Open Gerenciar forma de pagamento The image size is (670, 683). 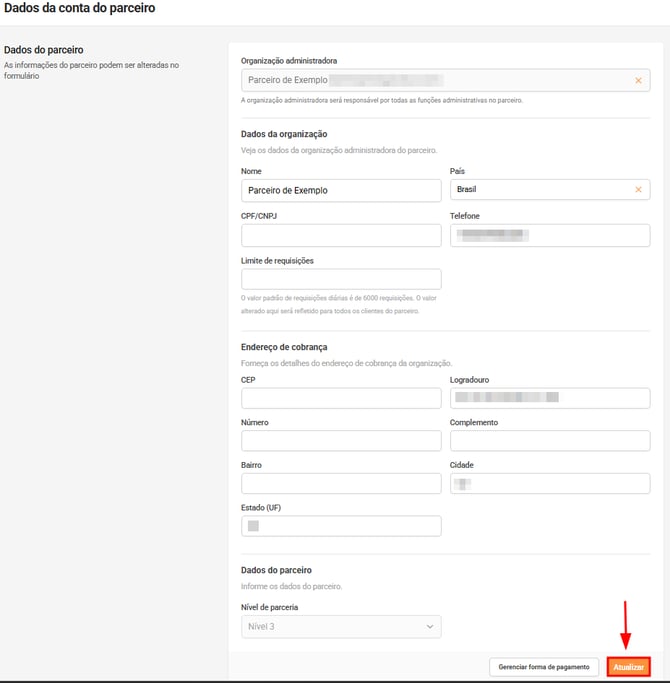click(x=543, y=667)
